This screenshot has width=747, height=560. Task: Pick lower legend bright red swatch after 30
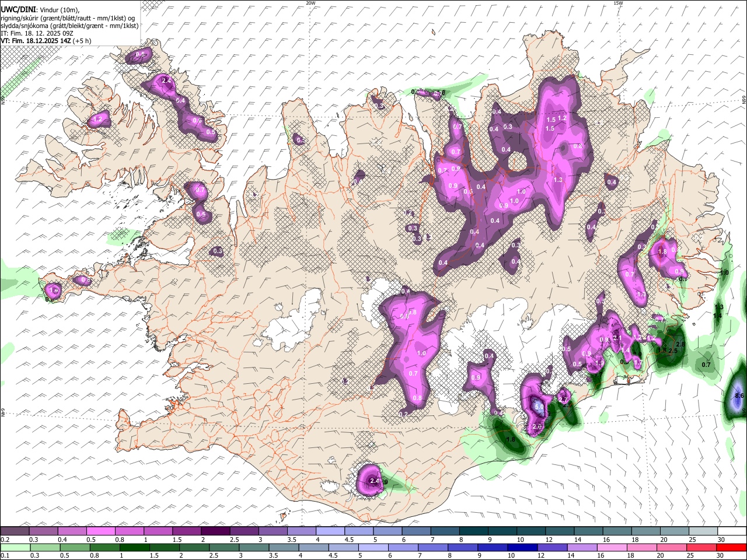click(731, 547)
